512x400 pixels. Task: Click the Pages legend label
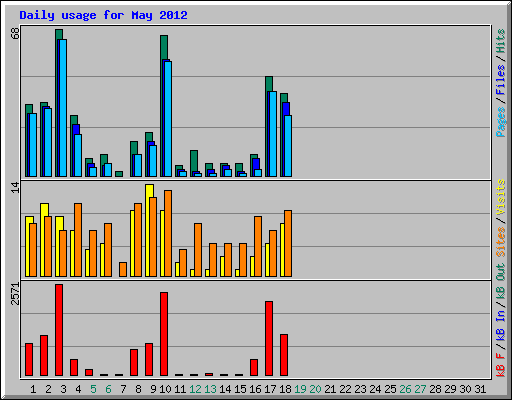click(501, 122)
